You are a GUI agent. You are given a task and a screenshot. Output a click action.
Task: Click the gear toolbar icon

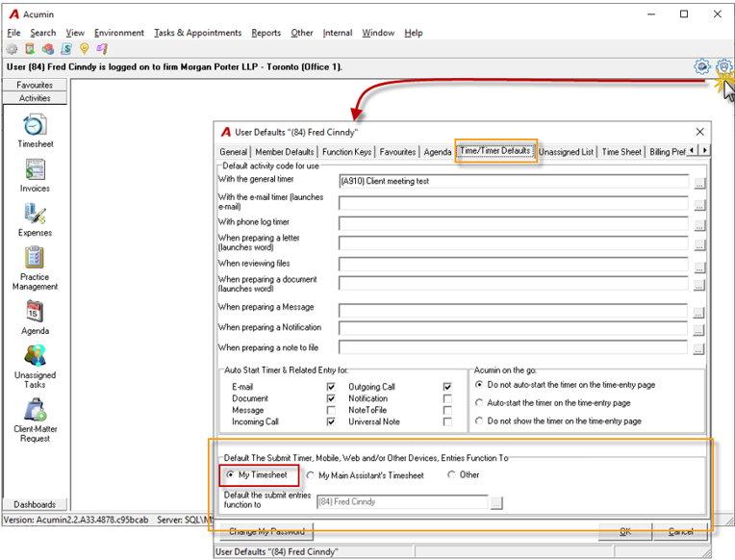[12, 48]
